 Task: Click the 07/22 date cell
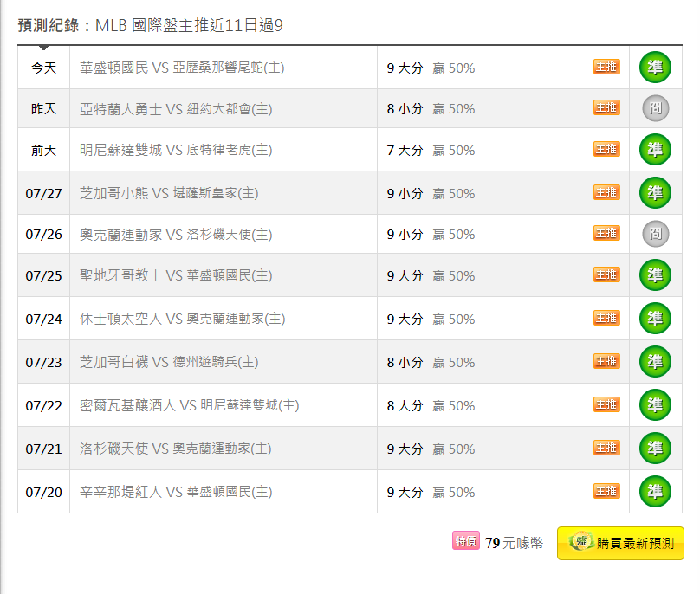[x=43, y=404]
